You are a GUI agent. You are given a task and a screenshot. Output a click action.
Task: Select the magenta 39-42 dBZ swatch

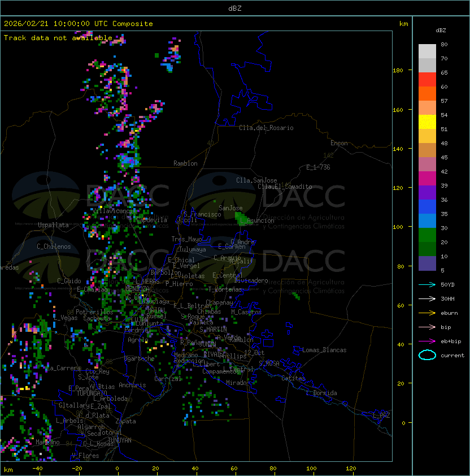tap(427, 179)
